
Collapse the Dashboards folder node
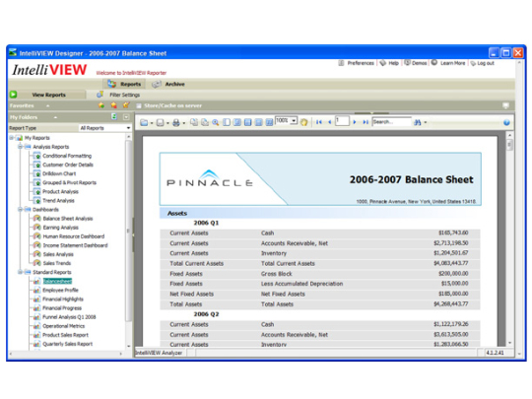(21, 209)
